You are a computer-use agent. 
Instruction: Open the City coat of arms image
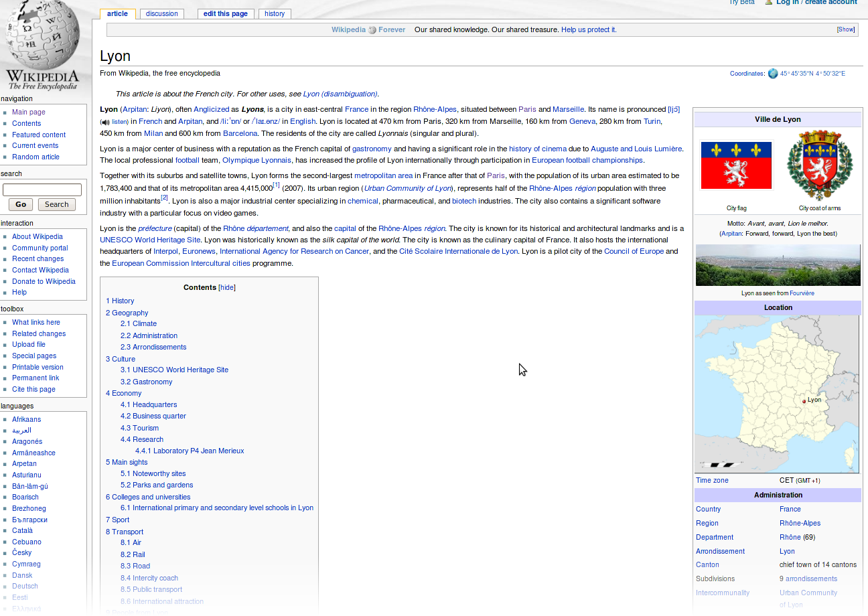pos(820,165)
